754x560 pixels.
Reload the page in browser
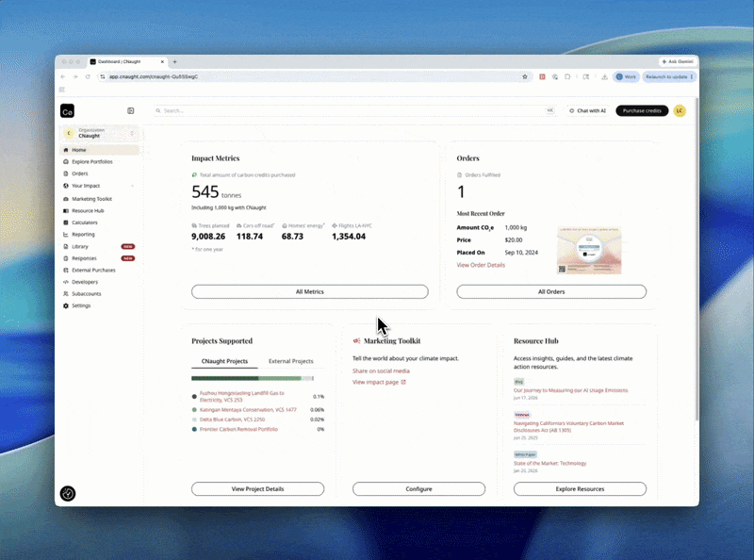(88, 76)
